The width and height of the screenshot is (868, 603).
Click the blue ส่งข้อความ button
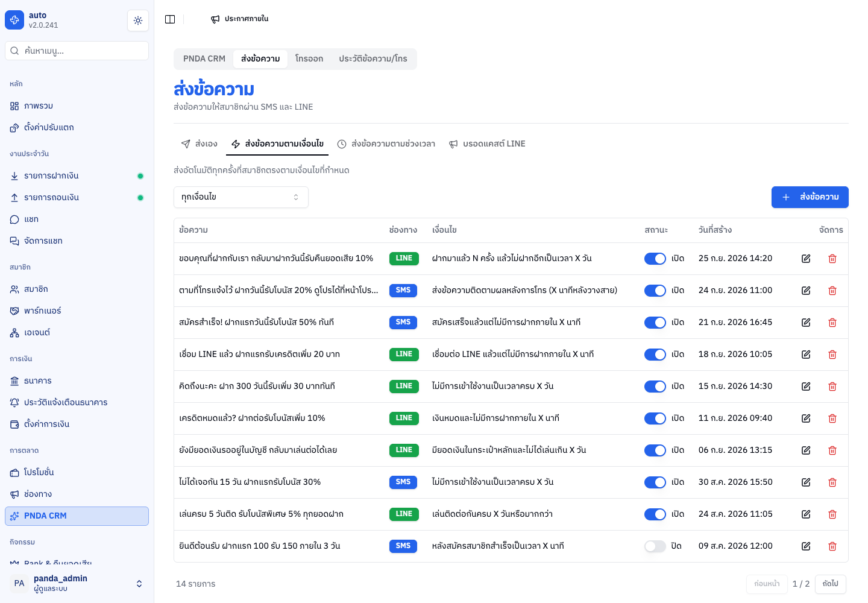[x=810, y=197]
